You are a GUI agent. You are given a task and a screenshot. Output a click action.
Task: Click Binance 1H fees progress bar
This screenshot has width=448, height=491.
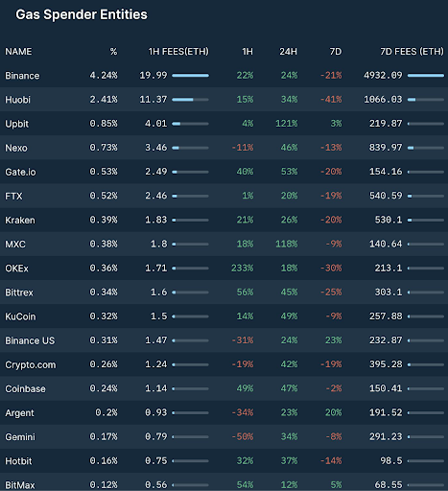(x=190, y=76)
